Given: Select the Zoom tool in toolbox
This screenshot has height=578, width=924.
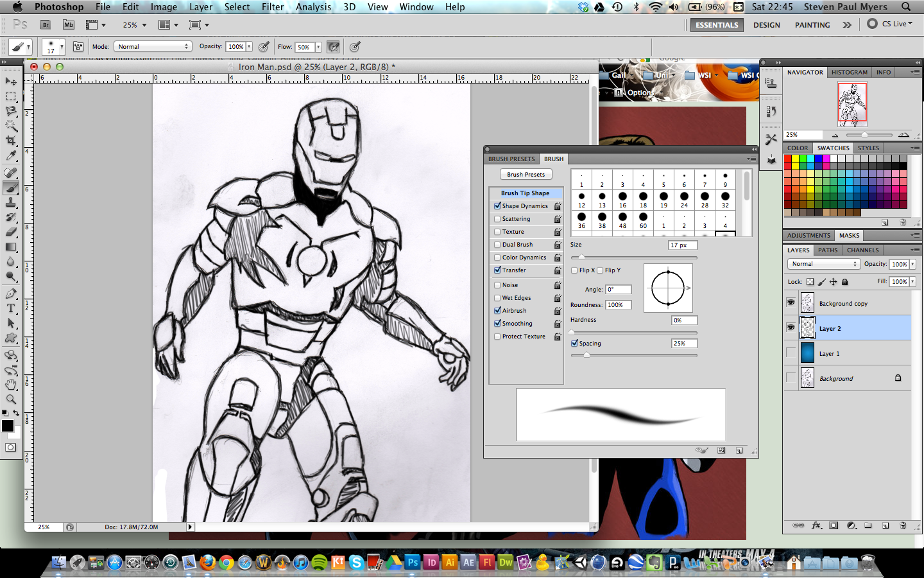Looking at the screenshot, I should 11,399.
